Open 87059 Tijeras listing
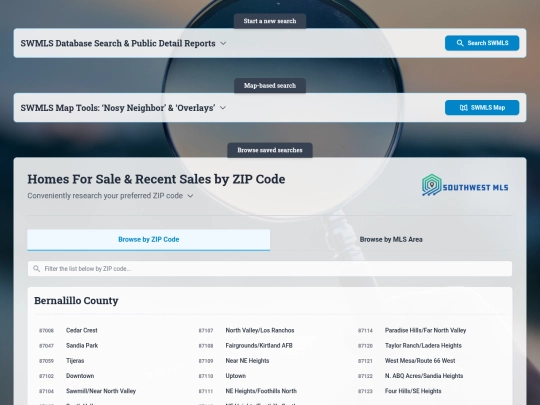 62,361
